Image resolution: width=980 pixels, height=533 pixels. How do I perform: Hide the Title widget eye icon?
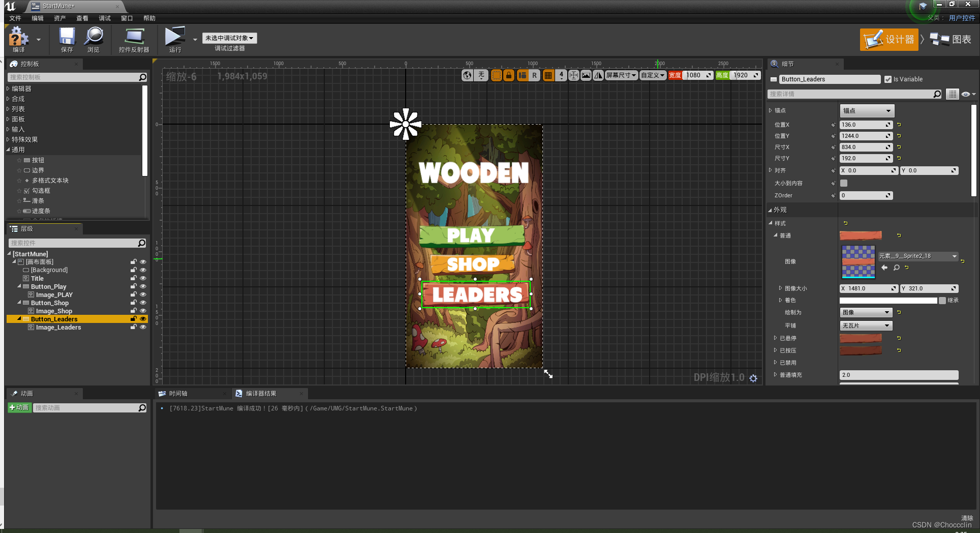143,278
